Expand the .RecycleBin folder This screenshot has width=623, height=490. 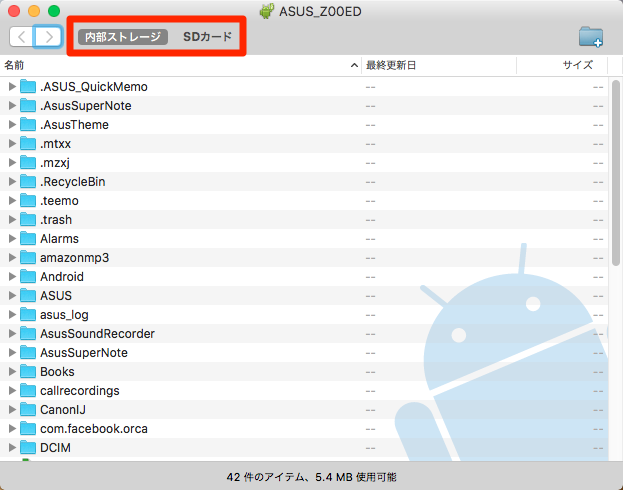(12, 181)
